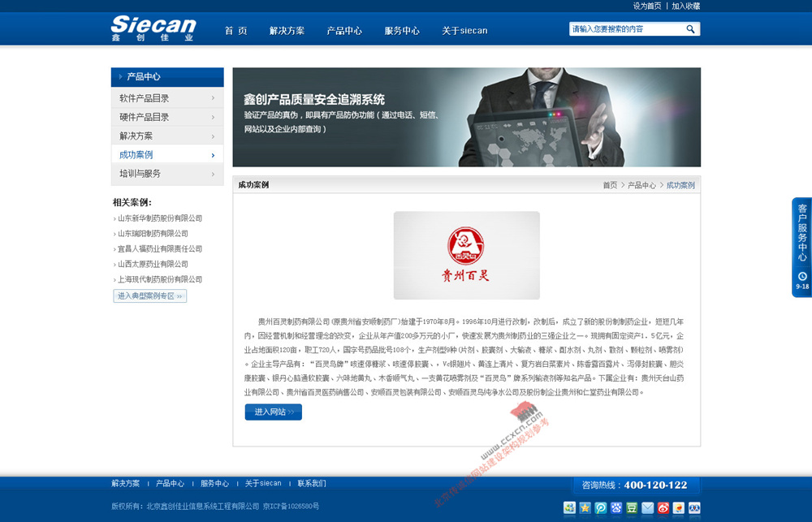Open the 首页 navigation menu item
Screen dimensions: 812x522
(x=236, y=29)
